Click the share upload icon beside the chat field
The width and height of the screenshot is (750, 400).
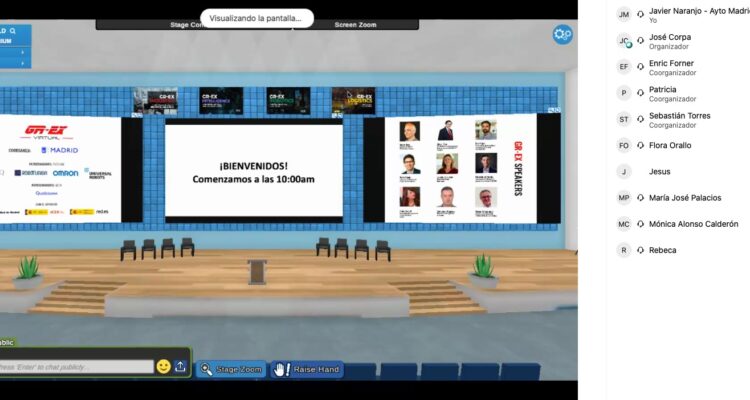[180, 367]
